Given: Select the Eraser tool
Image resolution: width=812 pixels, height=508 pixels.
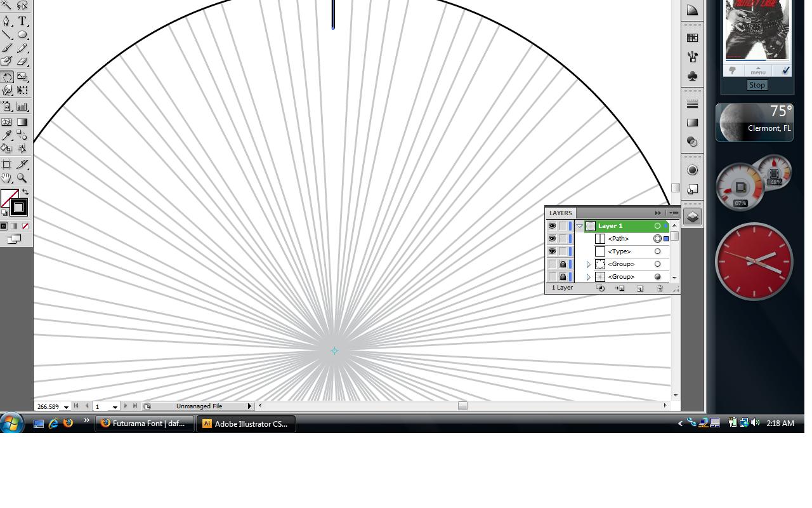Looking at the screenshot, I should (22, 62).
